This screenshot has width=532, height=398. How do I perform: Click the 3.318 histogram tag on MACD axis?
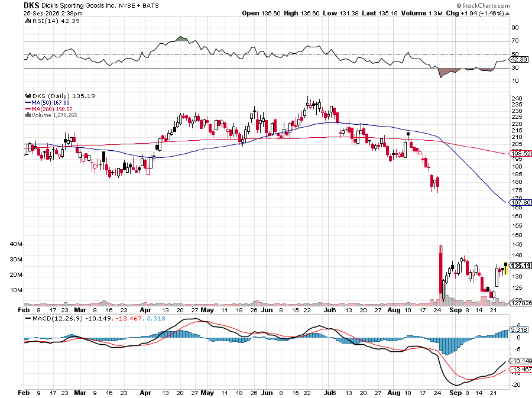click(x=519, y=330)
